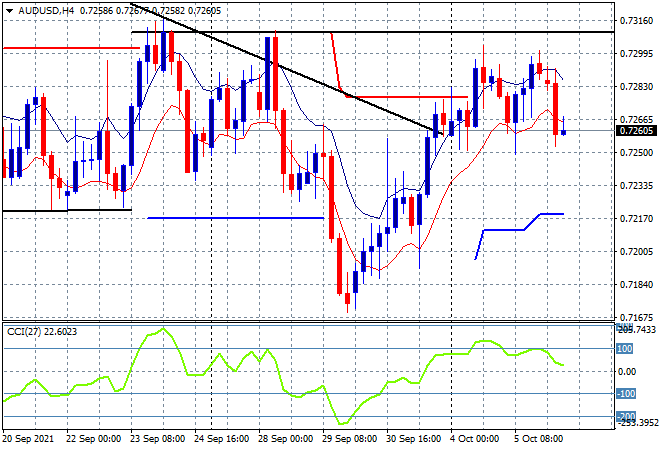
Task: Click the chart menu triangle beside AUDUSD,H4
Action: click(9, 11)
